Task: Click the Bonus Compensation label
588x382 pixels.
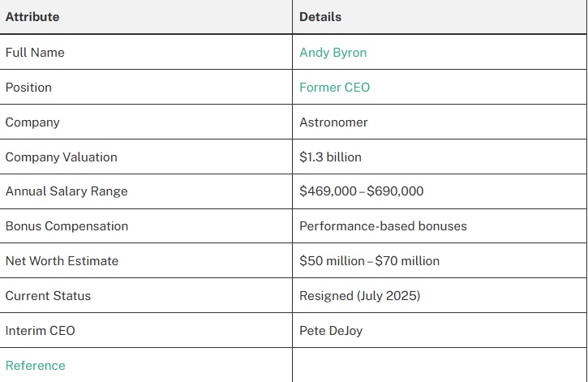Action: (x=67, y=226)
